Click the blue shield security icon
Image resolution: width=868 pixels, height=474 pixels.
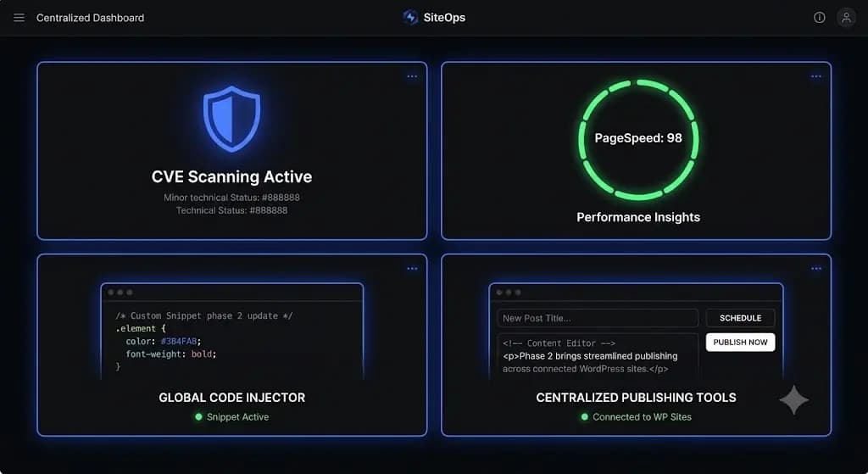click(231, 119)
